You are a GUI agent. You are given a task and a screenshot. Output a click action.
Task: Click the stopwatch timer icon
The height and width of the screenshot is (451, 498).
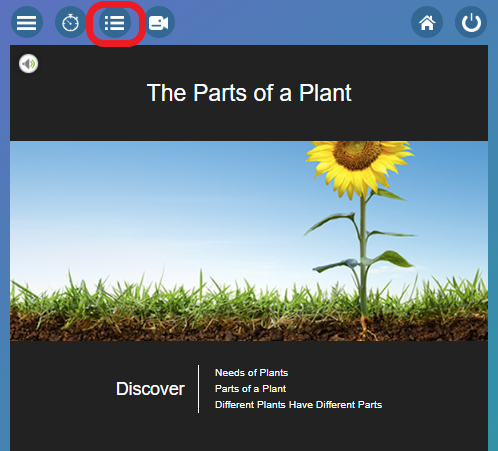click(x=70, y=23)
